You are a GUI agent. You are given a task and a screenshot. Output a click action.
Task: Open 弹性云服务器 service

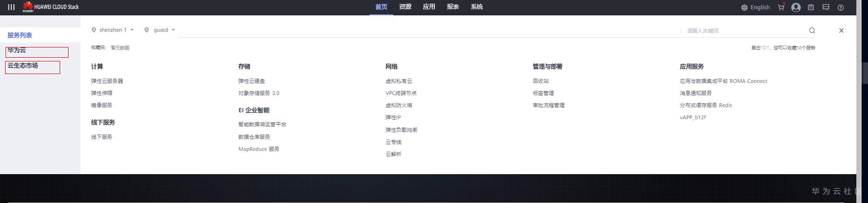107,81
